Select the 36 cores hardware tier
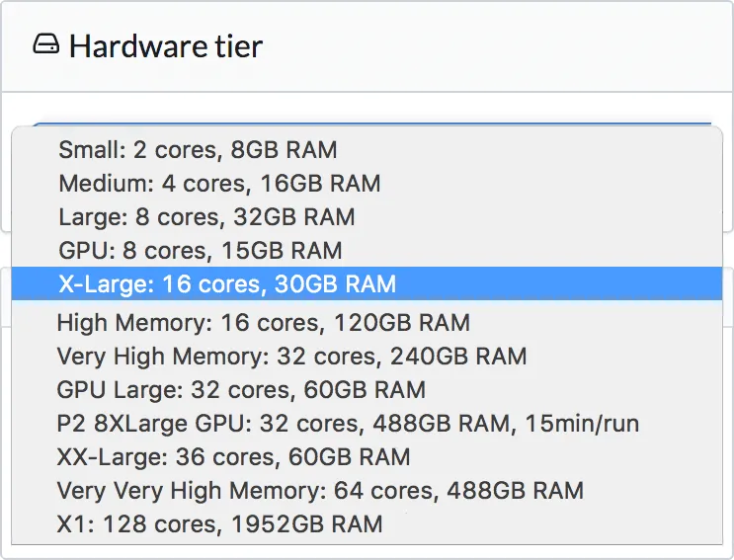734x560 pixels. pyautogui.click(x=233, y=457)
